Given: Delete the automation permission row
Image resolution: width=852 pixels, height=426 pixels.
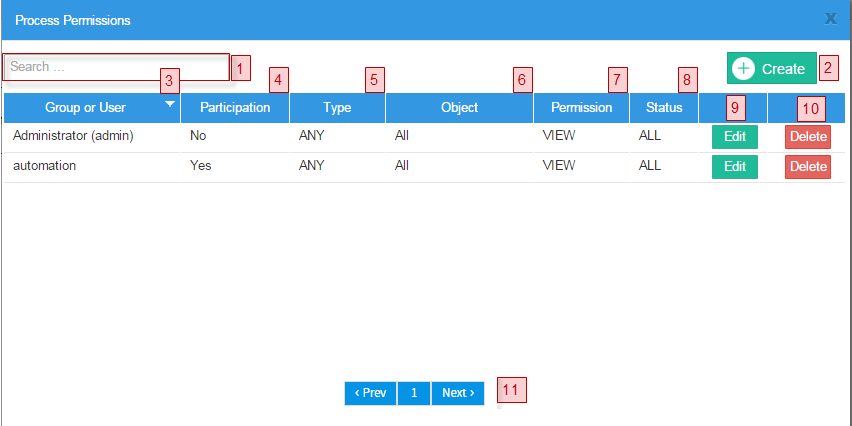Looking at the screenshot, I should 807,167.
